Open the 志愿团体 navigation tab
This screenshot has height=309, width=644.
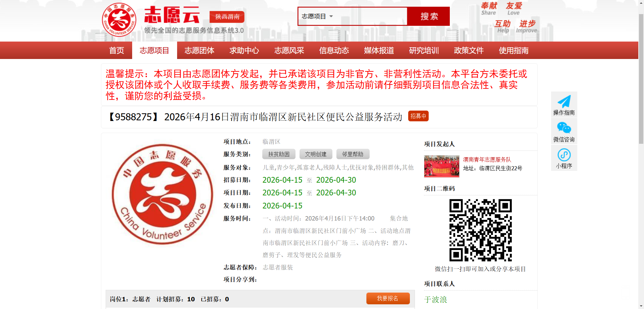tap(199, 51)
